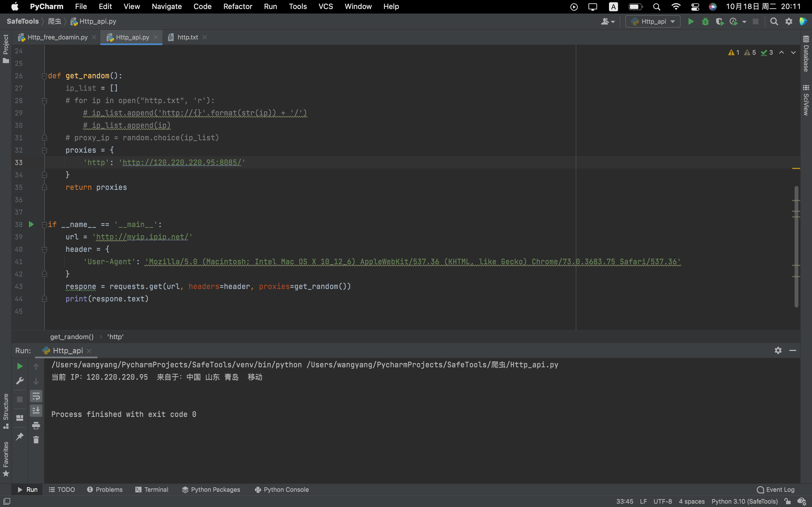Switch to the http.txt editor tab
The image size is (812, 507).
[187, 37]
